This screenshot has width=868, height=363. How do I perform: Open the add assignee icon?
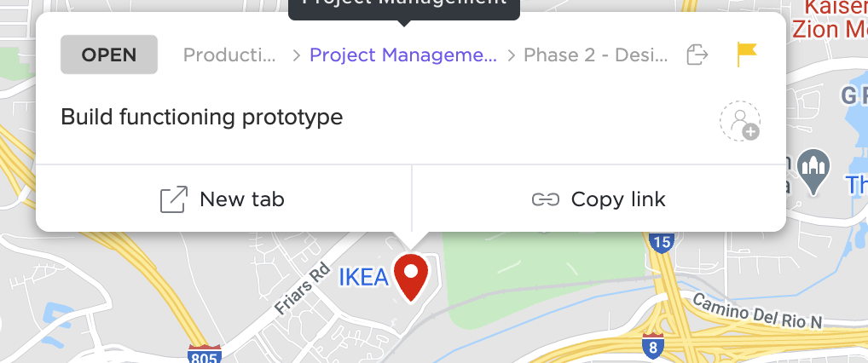739,121
